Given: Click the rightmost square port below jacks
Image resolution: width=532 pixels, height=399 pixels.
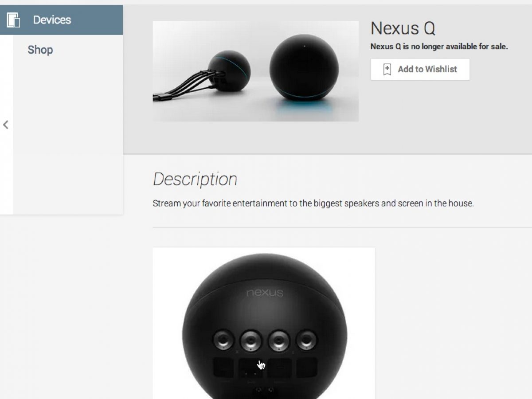Looking at the screenshot, I should [307, 368].
